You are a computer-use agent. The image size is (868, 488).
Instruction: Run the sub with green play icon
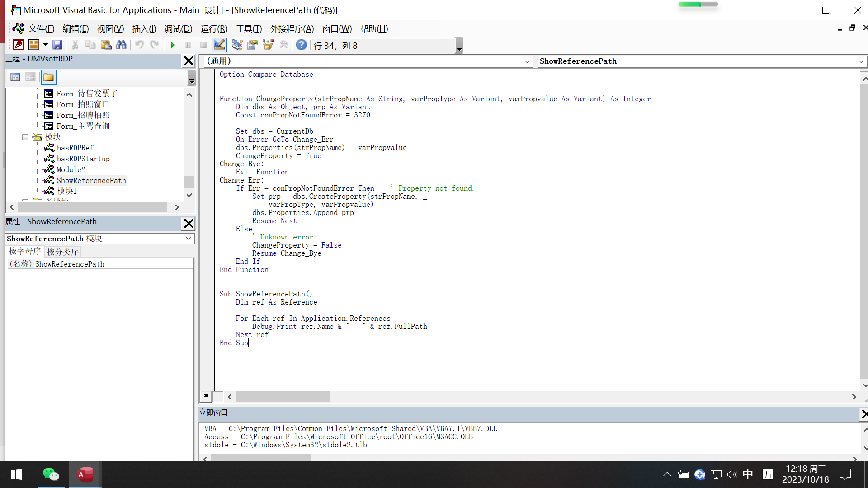[172, 45]
